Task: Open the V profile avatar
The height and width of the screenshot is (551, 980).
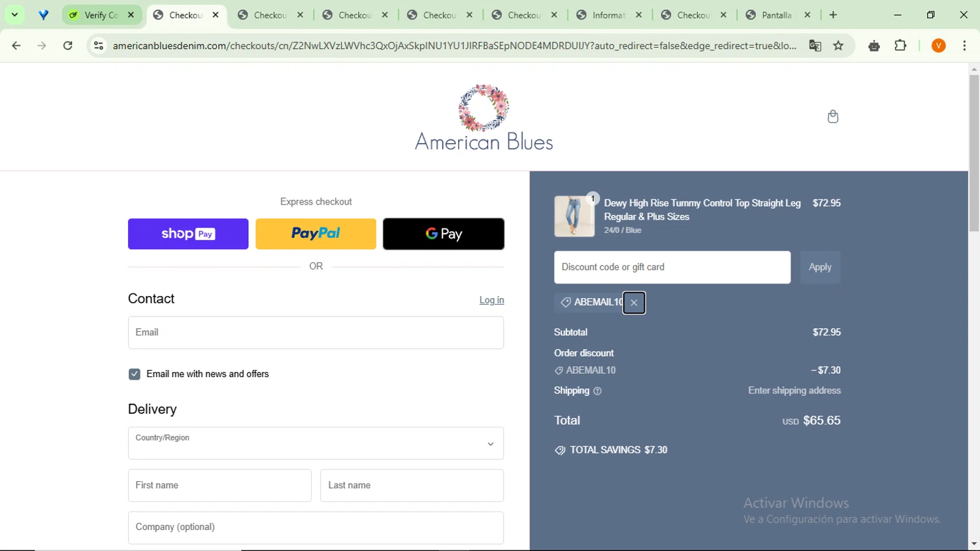Action: (939, 46)
